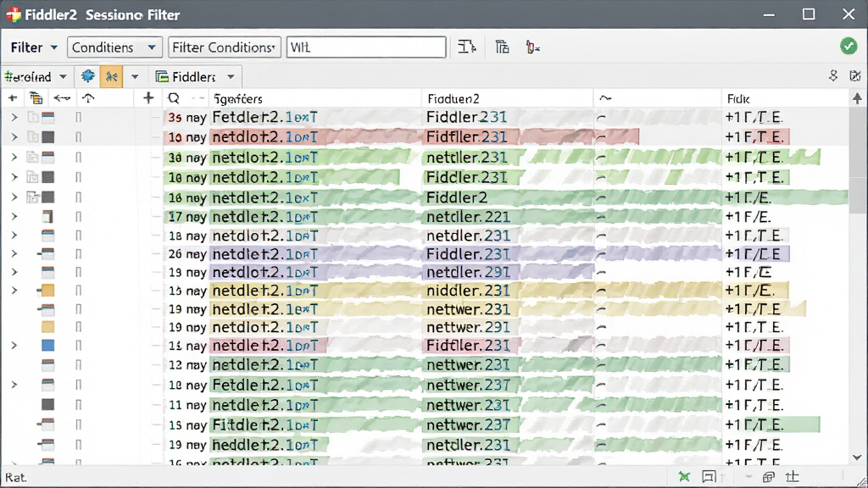Click the tan square icon in the nettwer.291 row

click(47, 327)
